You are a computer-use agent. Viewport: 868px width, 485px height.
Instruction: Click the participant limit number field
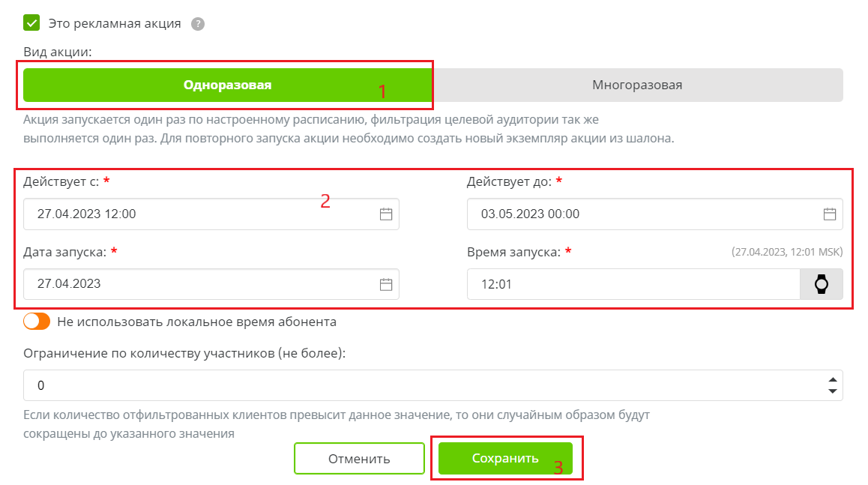coord(420,385)
